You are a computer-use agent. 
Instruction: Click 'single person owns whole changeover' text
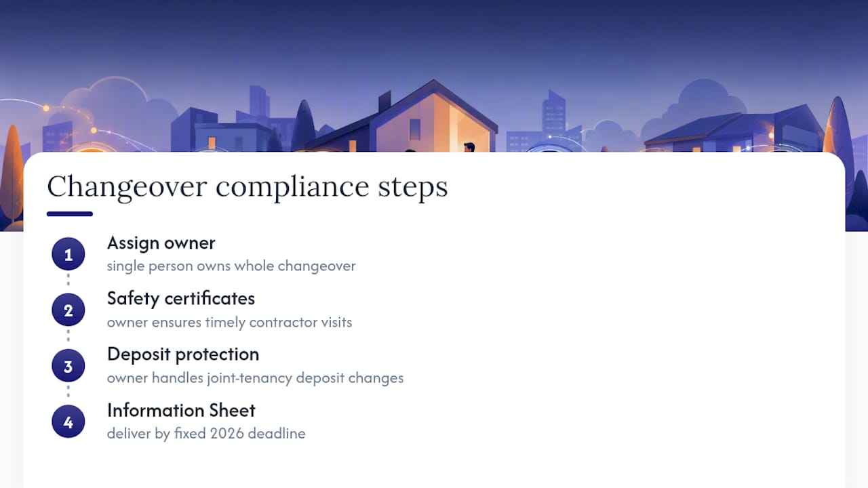[x=231, y=266]
